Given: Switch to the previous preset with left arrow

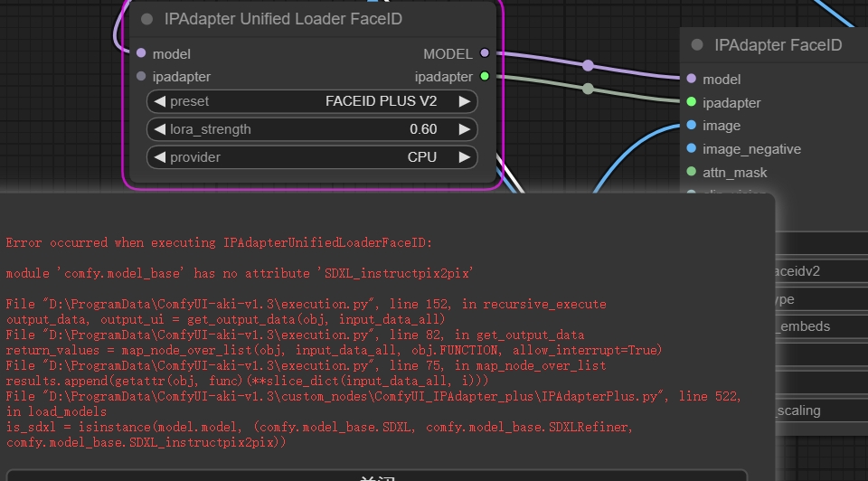Looking at the screenshot, I should 159,101.
